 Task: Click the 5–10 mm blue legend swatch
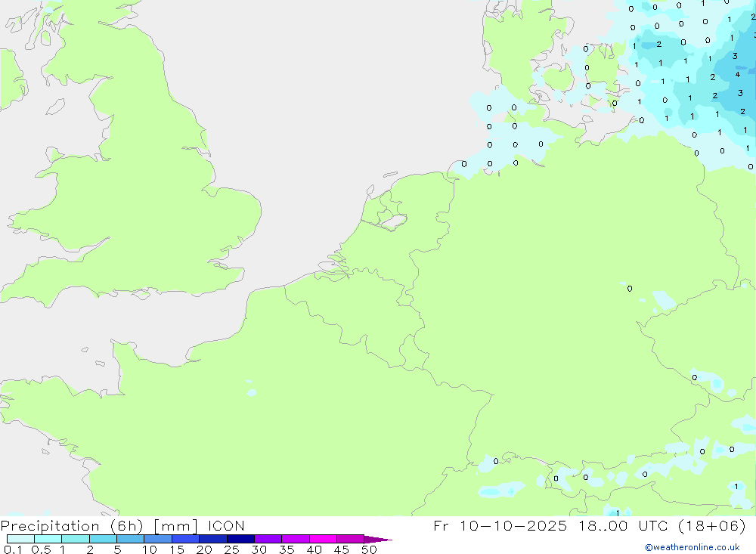[x=131, y=539]
